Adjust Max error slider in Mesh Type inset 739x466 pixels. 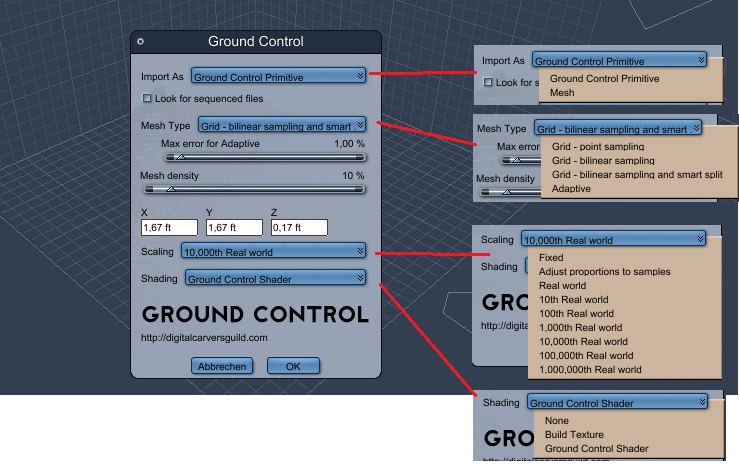click(520, 160)
